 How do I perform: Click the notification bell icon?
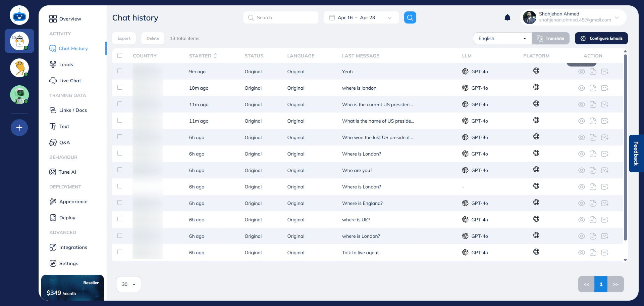point(507,17)
